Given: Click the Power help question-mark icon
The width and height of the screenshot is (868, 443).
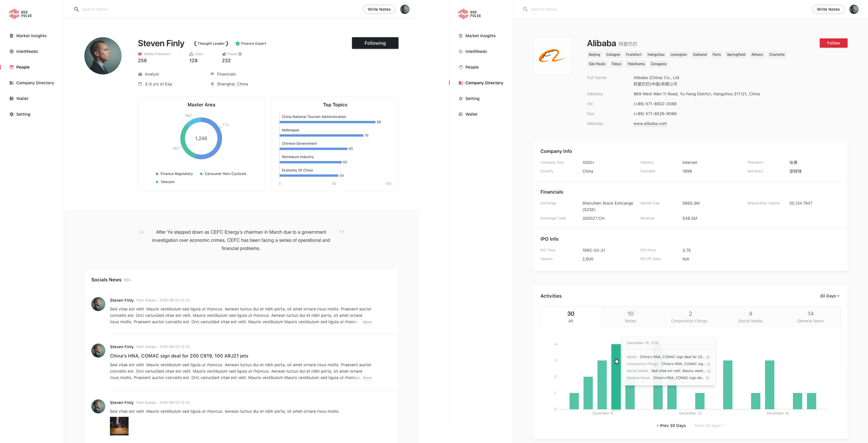Looking at the screenshot, I should [240, 54].
